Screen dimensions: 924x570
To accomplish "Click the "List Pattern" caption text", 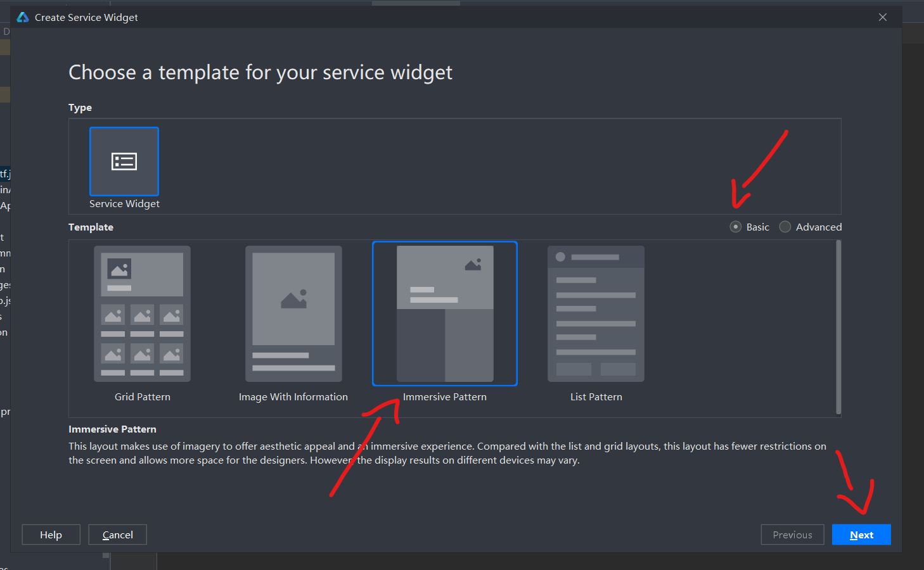I will click(596, 397).
